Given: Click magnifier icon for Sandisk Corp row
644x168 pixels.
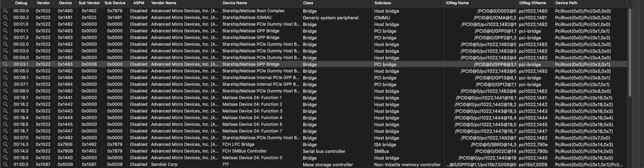Looking at the screenshot, I should pos(5,164).
